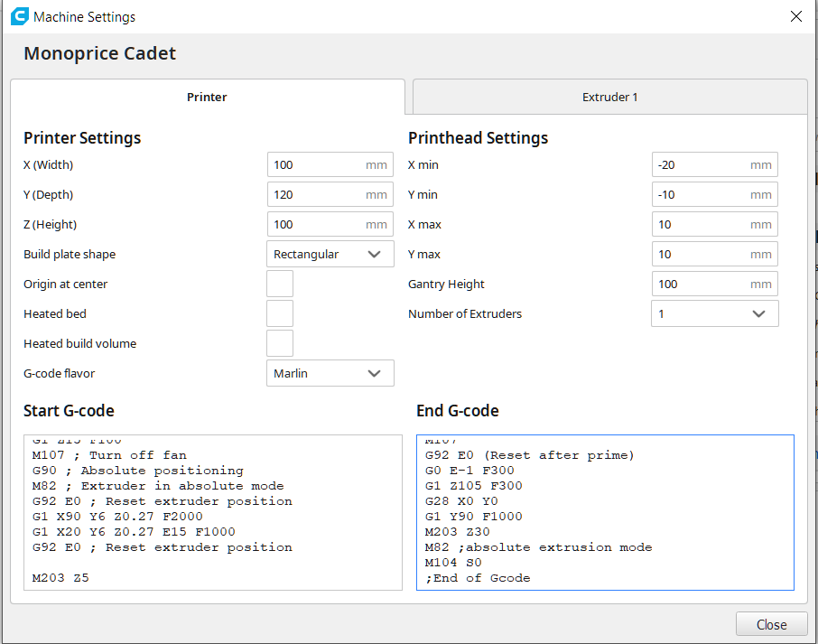The width and height of the screenshot is (818, 644).
Task: Click 'M82 ;absolute extrusion mode' line
Action: (538, 547)
